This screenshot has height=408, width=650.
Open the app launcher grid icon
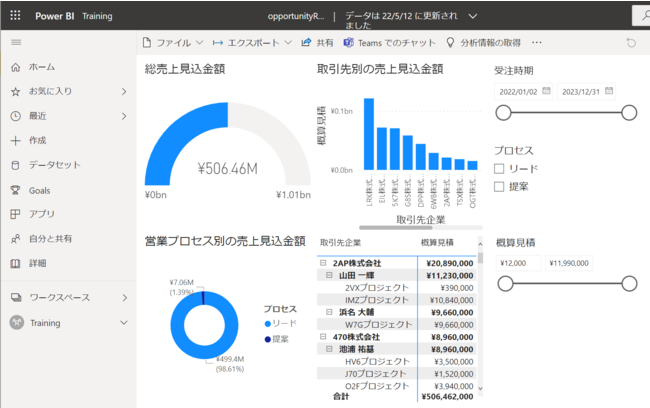pyautogui.click(x=16, y=16)
